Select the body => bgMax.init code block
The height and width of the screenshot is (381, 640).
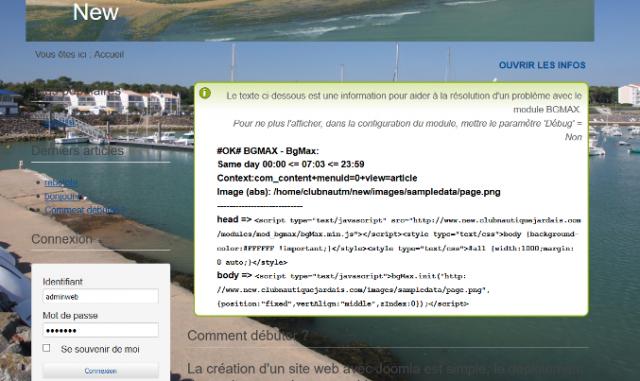click(x=353, y=290)
